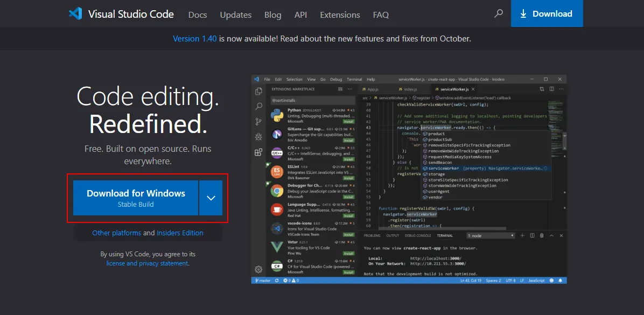644x315 pixels.
Task: Click the GitLens extension icon
Action: click(277, 134)
